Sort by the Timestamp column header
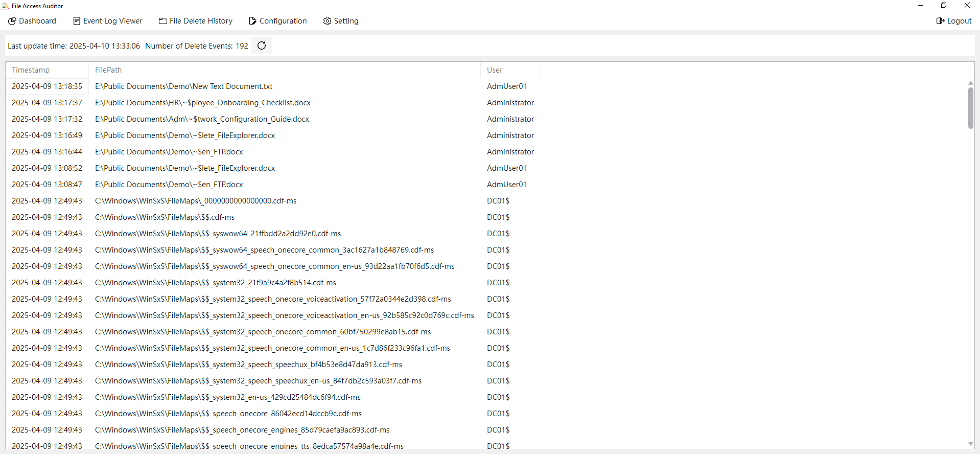 (x=31, y=70)
